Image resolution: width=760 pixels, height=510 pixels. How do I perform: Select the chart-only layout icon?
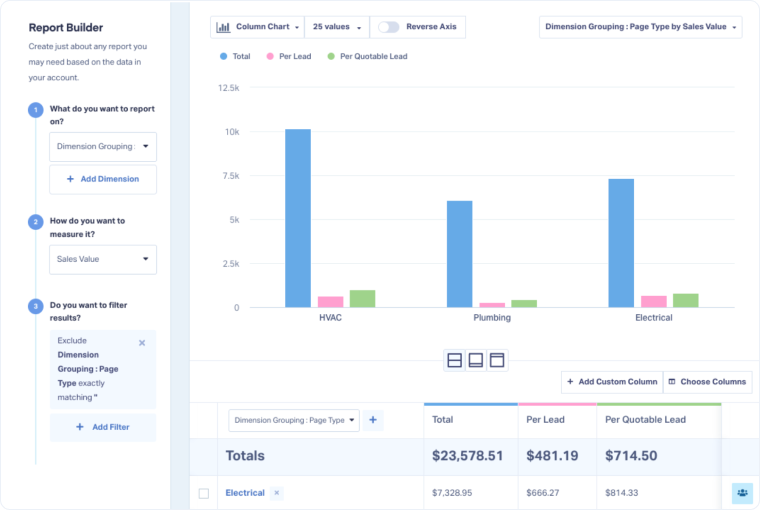[476, 360]
